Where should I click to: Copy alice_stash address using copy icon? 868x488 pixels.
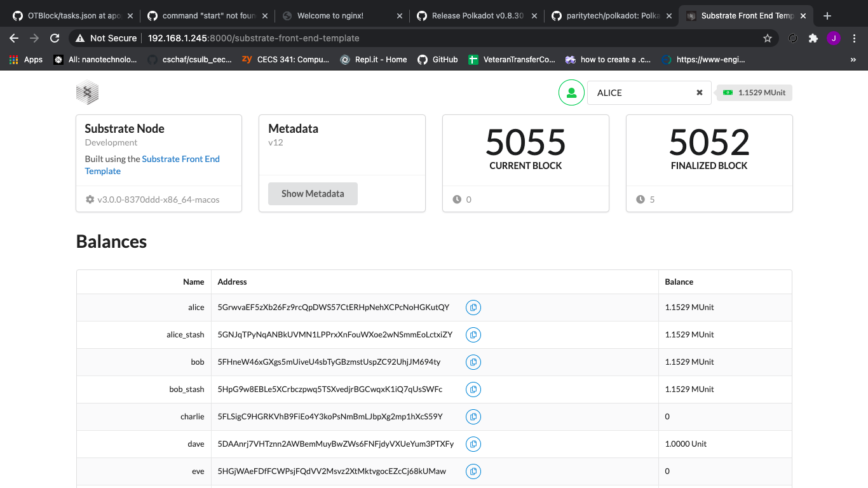pyautogui.click(x=473, y=335)
